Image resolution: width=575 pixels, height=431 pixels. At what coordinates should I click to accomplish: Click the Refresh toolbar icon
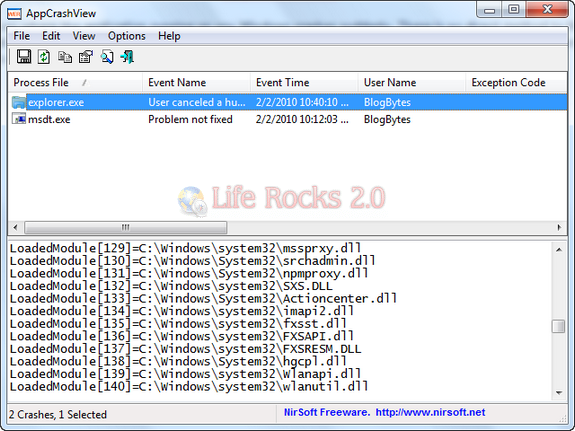pos(44,57)
